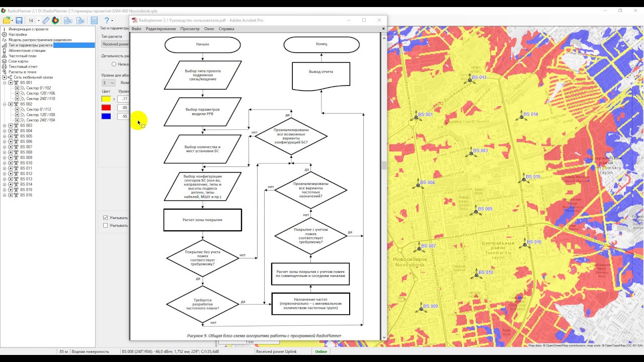The width and height of the screenshot is (644, 362).
Task: Click the blue level color swatch
Action: point(106,116)
